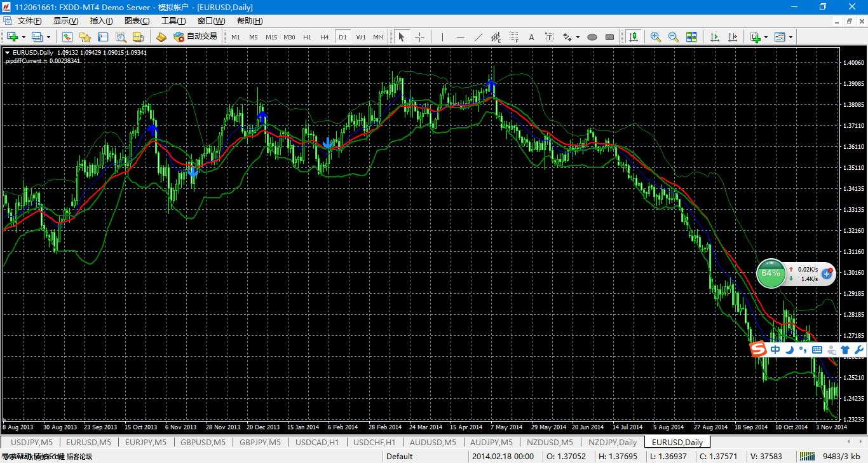Click the connection status 9483/3 kb
Viewport: 868px width, 463px height.
[841, 457]
